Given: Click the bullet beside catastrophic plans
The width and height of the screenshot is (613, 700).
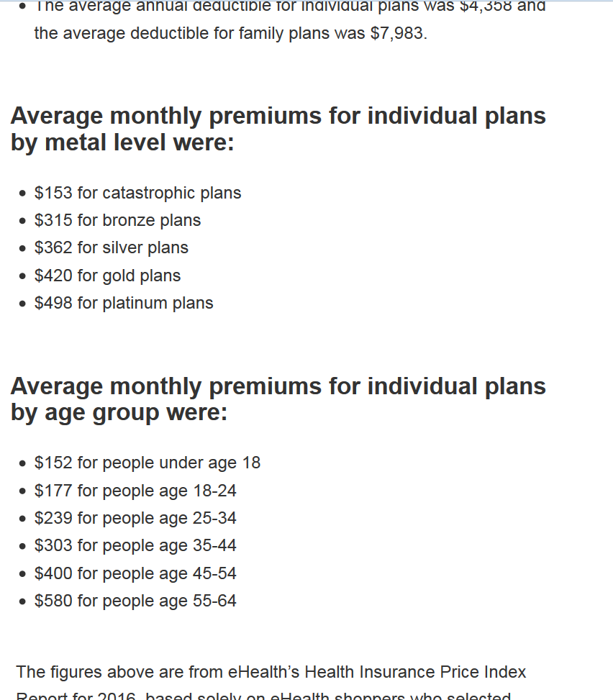Looking at the screenshot, I should (23, 194).
